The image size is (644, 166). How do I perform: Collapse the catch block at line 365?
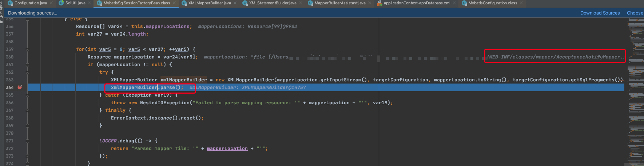27,95
